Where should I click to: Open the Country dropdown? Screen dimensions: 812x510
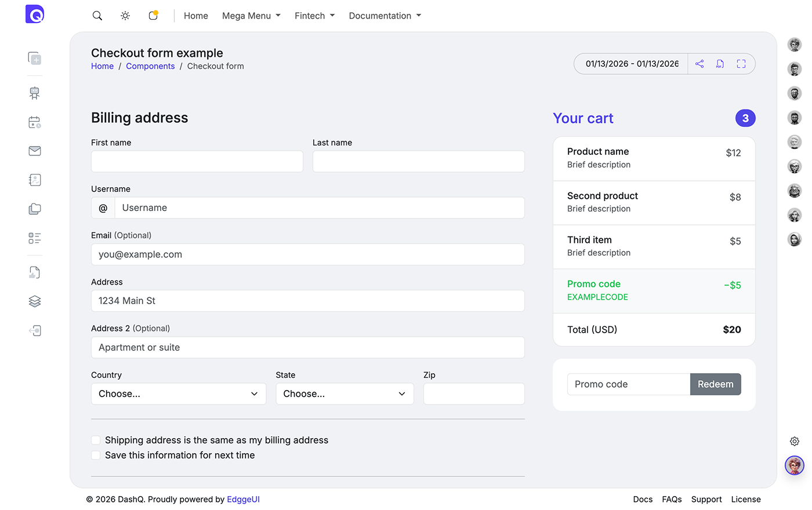[179, 394]
